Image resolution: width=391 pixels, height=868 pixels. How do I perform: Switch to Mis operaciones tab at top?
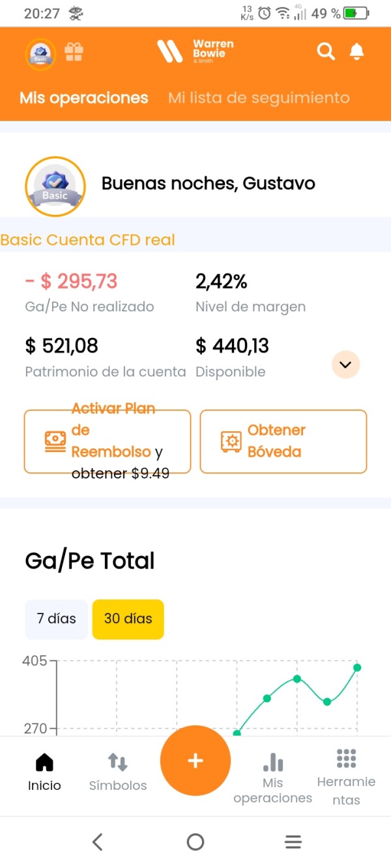pyautogui.click(x=84, y=98)
